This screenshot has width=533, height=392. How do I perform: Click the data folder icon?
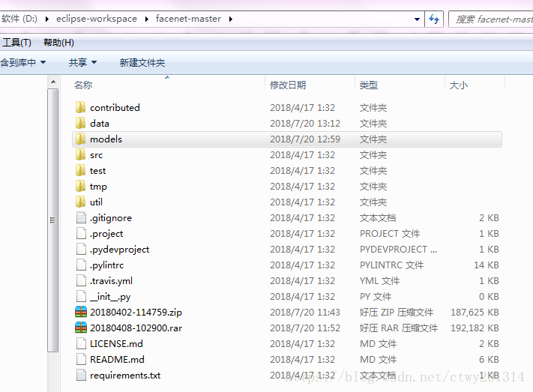pos(80,123)
